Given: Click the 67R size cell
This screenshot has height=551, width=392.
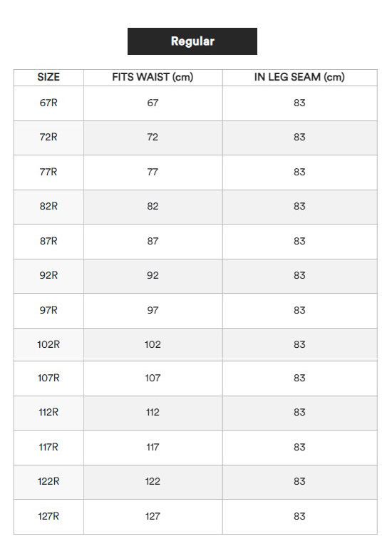Looking at the screenshot, I should [x=48, y=103].
